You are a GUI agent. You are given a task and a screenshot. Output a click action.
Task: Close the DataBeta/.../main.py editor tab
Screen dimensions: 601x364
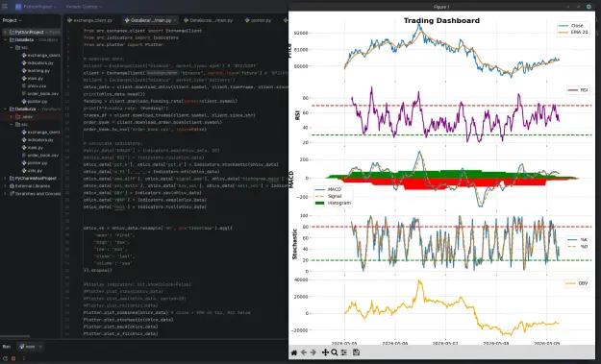[175, 20]
